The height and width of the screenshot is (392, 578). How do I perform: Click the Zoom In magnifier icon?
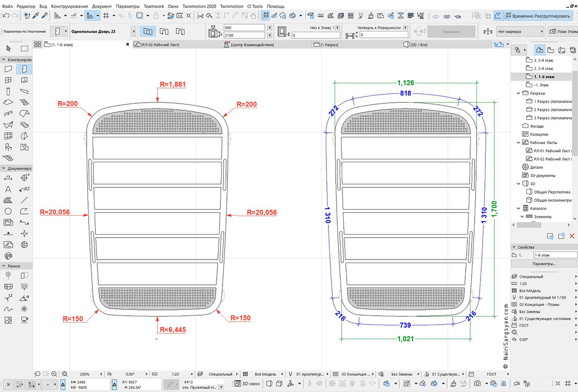click(54, 374)
